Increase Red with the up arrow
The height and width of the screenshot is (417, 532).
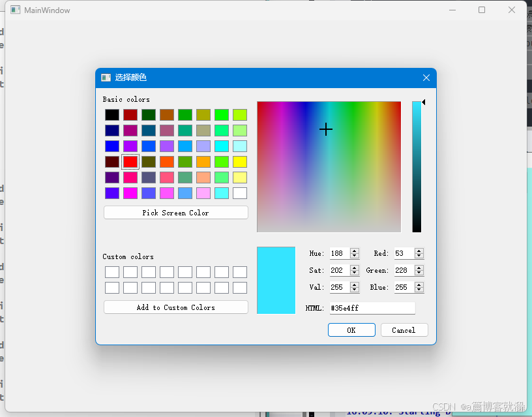[419, 251]
